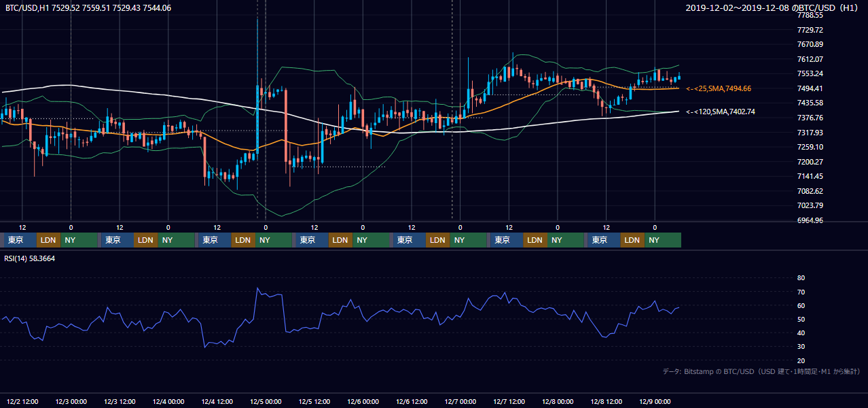Select the RSI 50 level label
Viewport: 868px width, 408px height.
[x=801, y=319]
